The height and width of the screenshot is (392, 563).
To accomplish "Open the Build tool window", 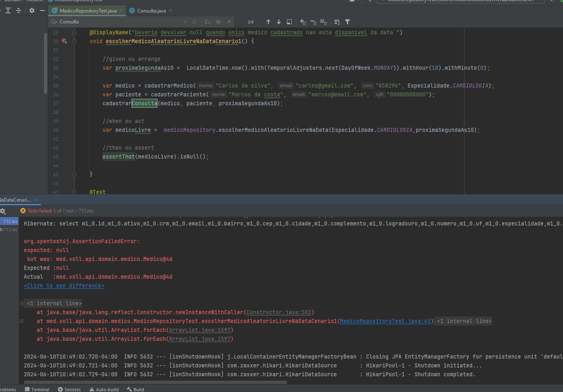I will (135, 389).
